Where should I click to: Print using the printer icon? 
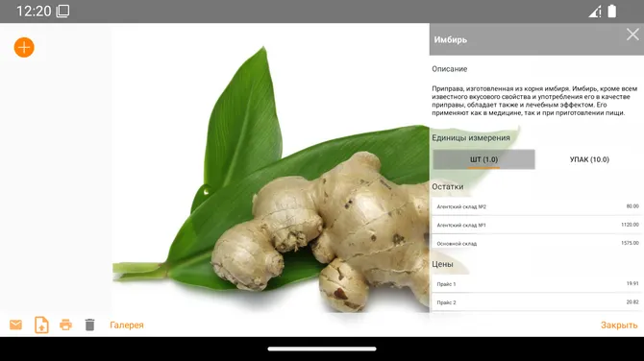[65, 325]
